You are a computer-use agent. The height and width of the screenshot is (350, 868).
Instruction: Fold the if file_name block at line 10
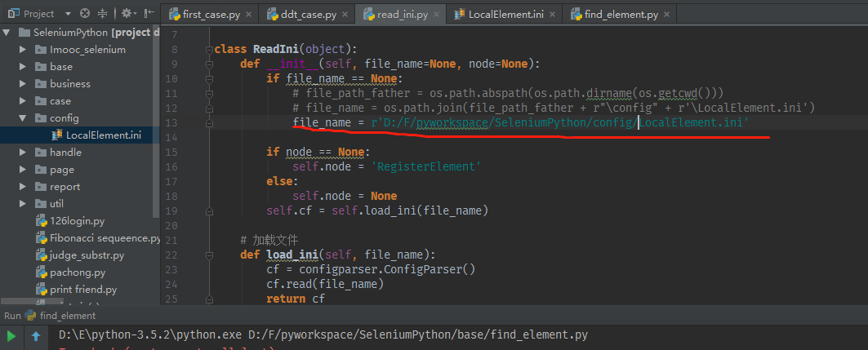[209, 78]
